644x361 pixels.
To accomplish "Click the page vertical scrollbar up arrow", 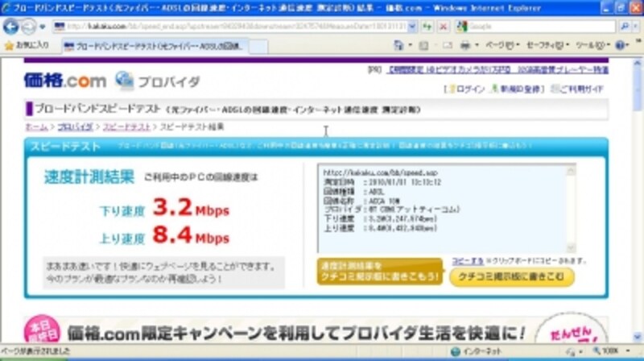I will click(638, 63).
